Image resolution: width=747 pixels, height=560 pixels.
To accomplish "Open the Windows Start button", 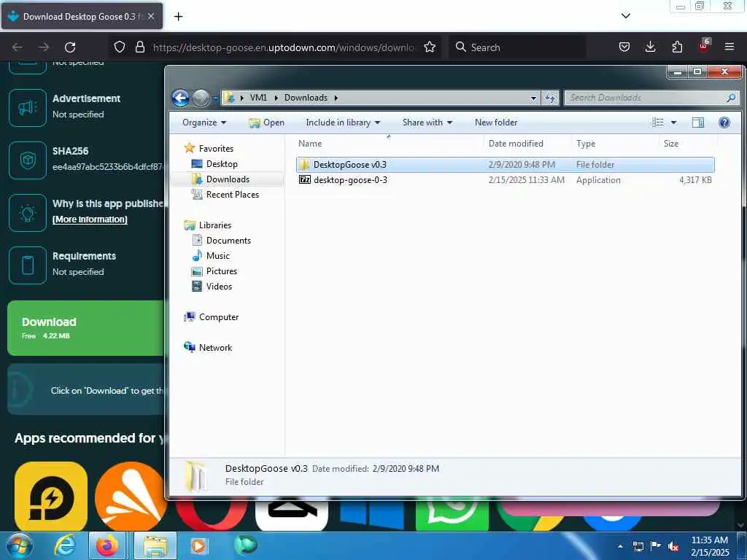I will pyautogui.click(x=19, y=545).
